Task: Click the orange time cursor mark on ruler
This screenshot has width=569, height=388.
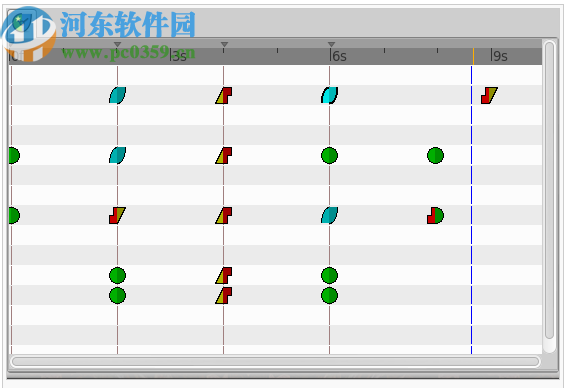Action: pyautogui.click(x=473, y=56)
